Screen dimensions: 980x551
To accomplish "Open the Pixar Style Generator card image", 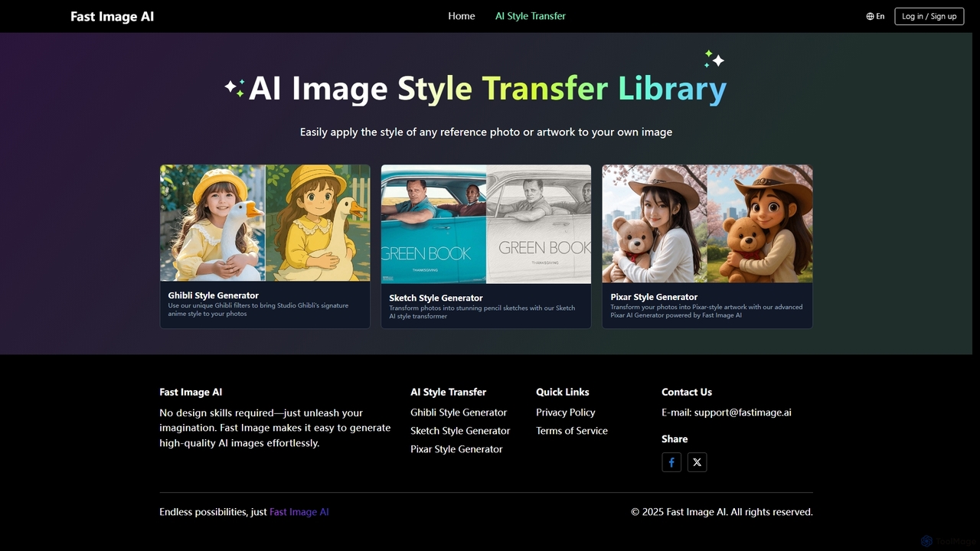I will click(x=707, y=224).
